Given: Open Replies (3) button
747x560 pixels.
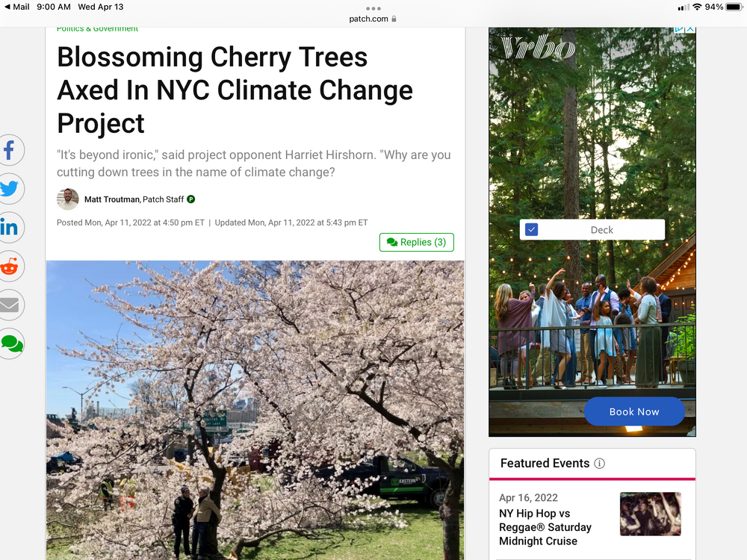Looking at the screenshot, I should (416, 243).
